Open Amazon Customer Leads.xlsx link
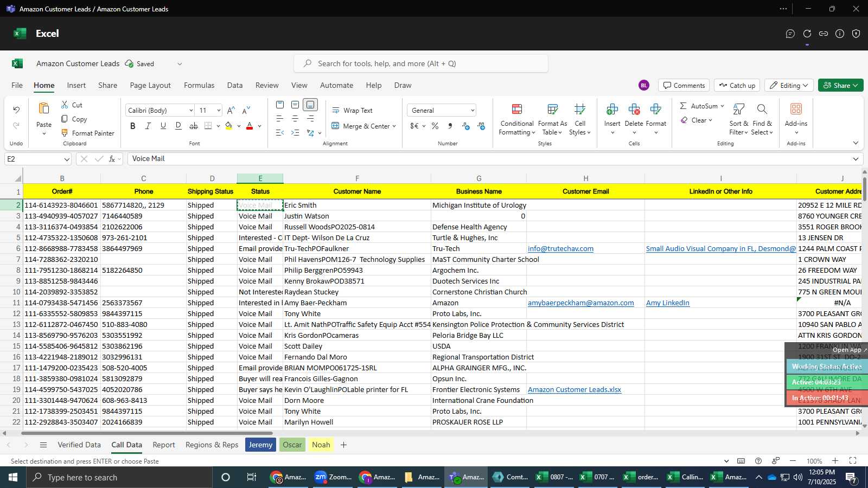868x488 pixels. coord(575,389)
